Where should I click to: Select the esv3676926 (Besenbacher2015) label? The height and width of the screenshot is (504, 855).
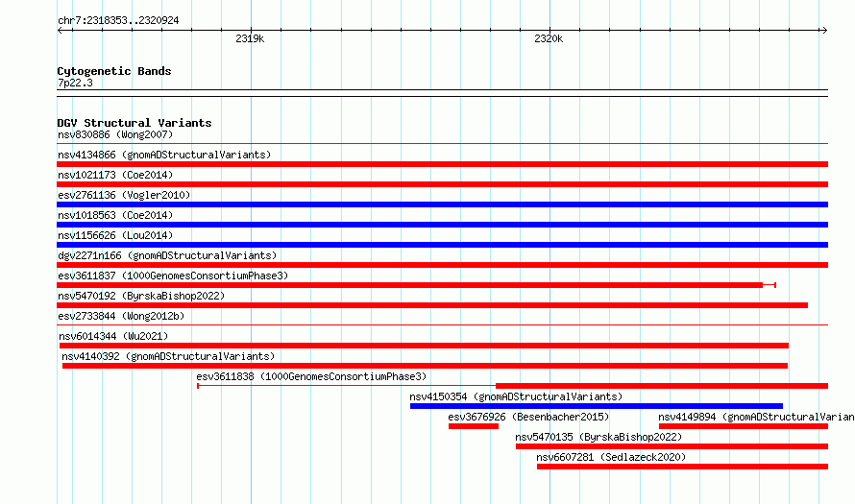[x=528, y=417]
